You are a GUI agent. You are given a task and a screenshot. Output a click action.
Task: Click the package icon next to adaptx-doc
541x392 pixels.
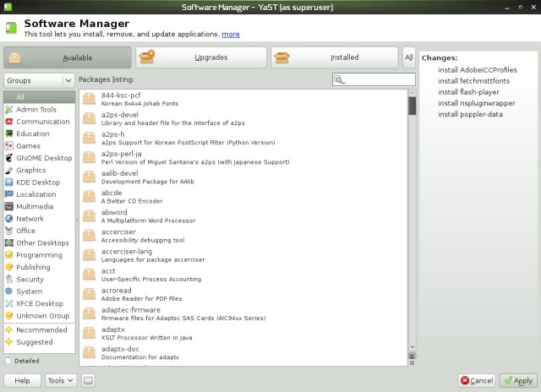click(x=89, y=352)
